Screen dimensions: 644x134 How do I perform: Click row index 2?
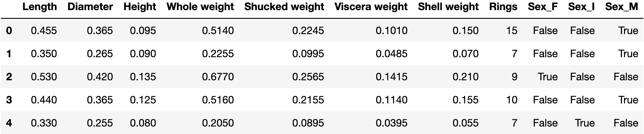coord(9,77)
